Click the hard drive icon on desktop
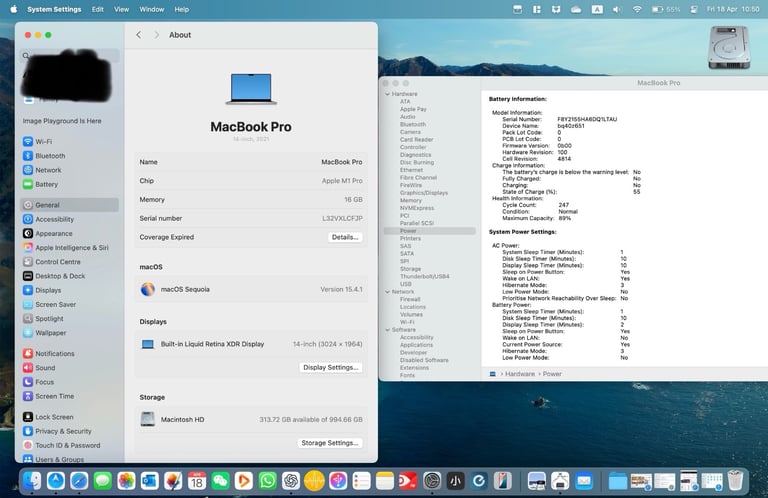Viewport: 768px width, 498px height. [729, 47]
